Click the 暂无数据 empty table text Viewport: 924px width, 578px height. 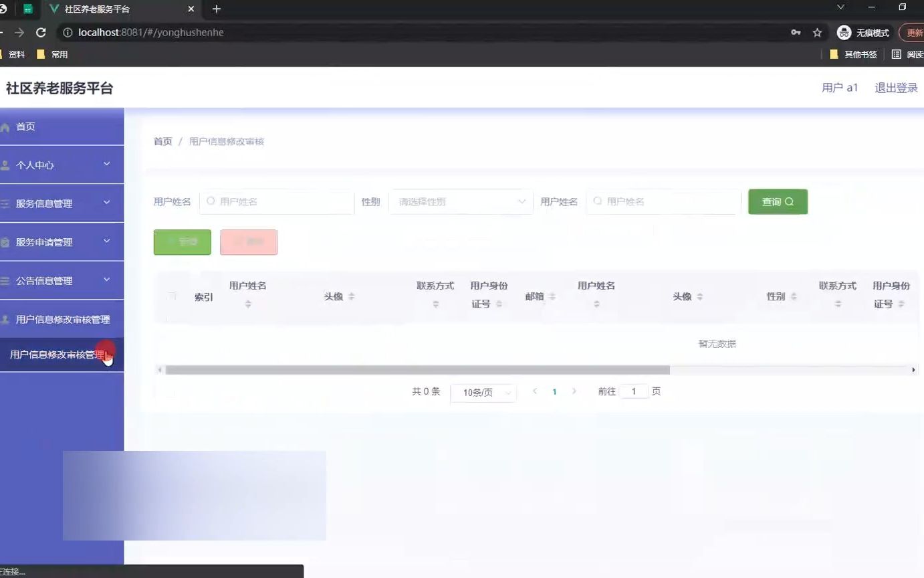[717, 344]
